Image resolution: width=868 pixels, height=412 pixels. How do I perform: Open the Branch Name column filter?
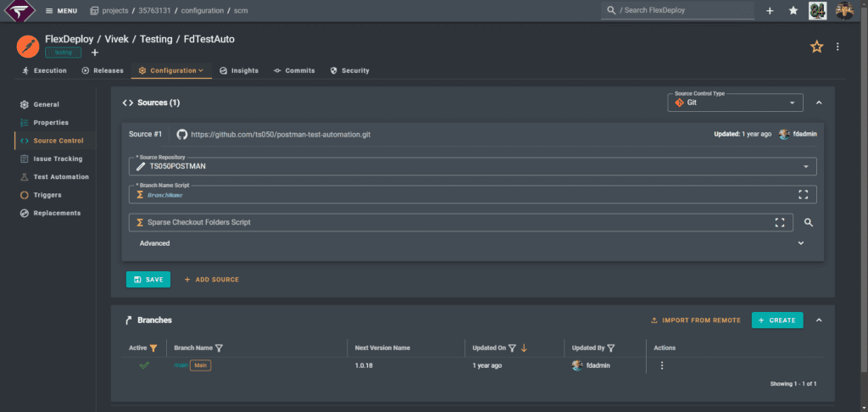tap(219, 348)
